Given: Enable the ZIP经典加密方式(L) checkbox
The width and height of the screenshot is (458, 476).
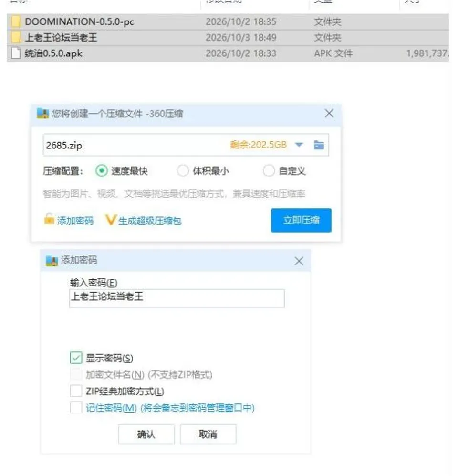Looking at the screenshot, I should pyautogui.click(x=76, y=391).
